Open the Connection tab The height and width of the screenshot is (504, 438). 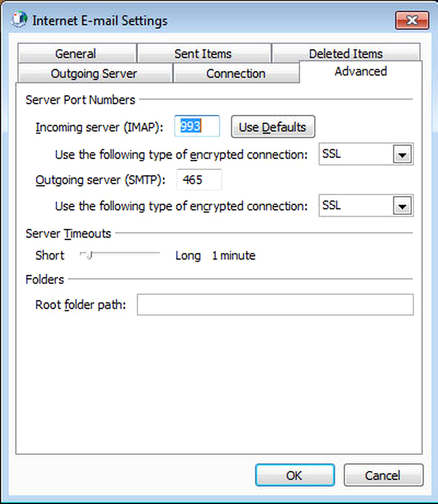pos(236,73)
